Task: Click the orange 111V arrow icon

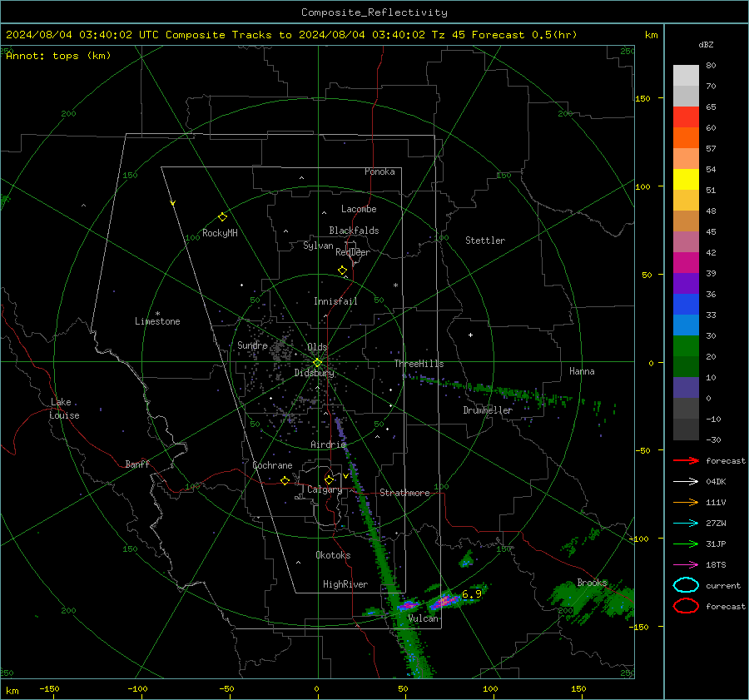Action: tap(686, 502)
